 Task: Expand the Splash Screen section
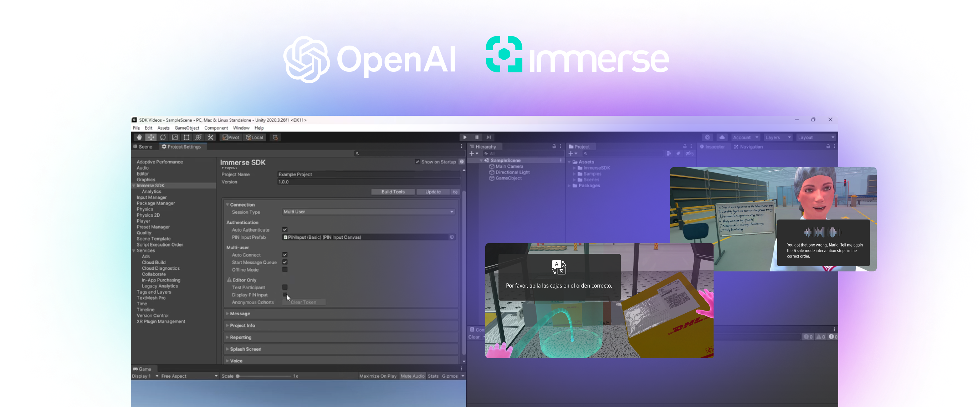point(228,349)
